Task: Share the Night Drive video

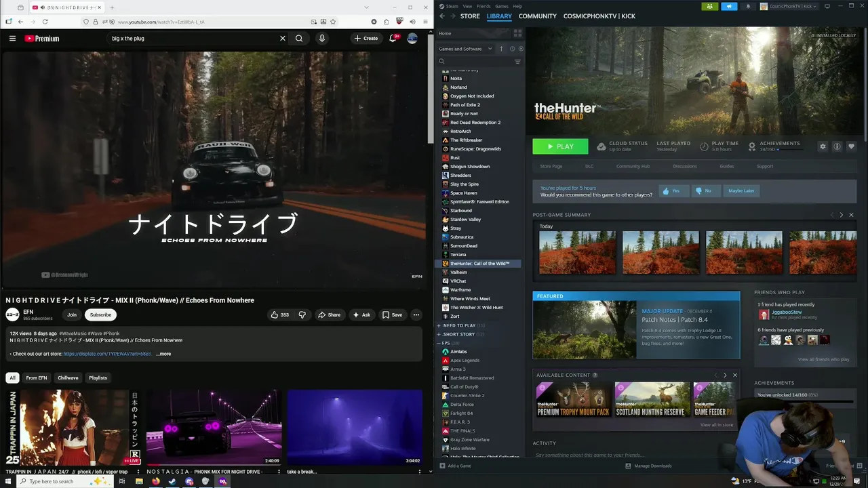Action: (x=329, y=314)
